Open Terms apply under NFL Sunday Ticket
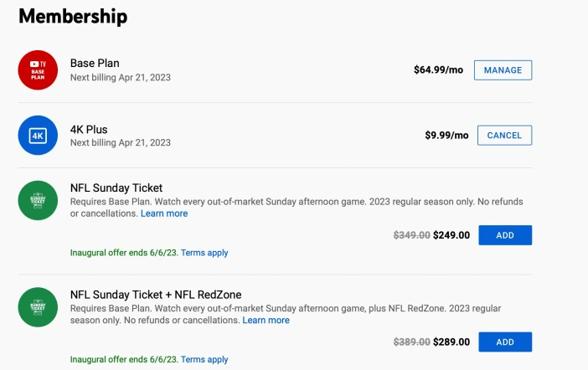Viewport: 588px width, 370px height. point(204,253)
